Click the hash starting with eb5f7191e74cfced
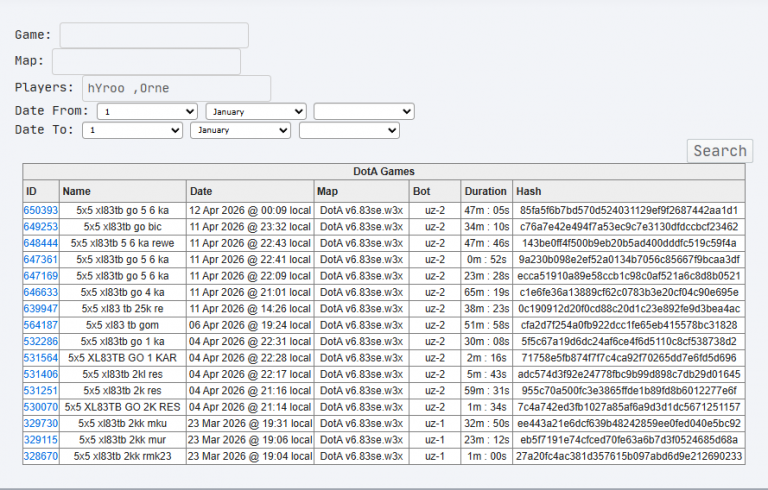This screenshot has height=490, width=768. tap(629, 440)
